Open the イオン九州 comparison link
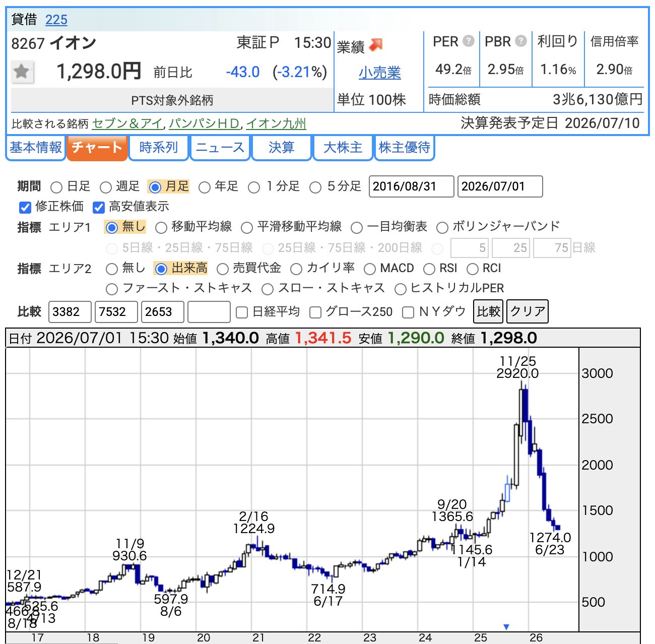Viewport: 655px width, 644px height. tap(276, 123)
